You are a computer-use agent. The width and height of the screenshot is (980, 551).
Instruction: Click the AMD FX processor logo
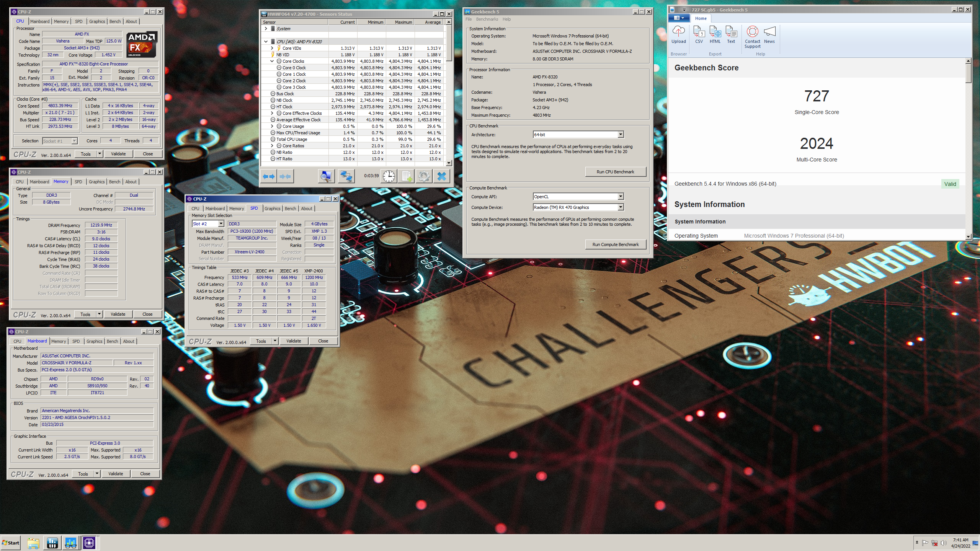pyautogui.click(x=142, y=44)
